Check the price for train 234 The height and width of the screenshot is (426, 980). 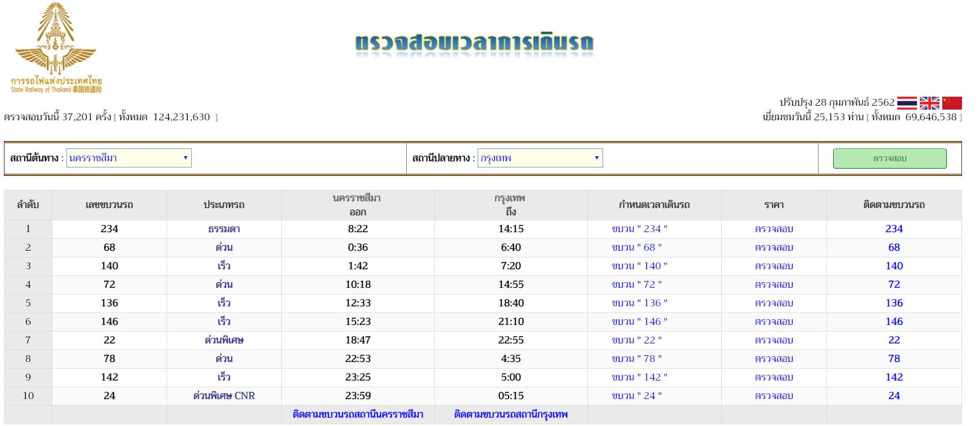click(774, 229)
